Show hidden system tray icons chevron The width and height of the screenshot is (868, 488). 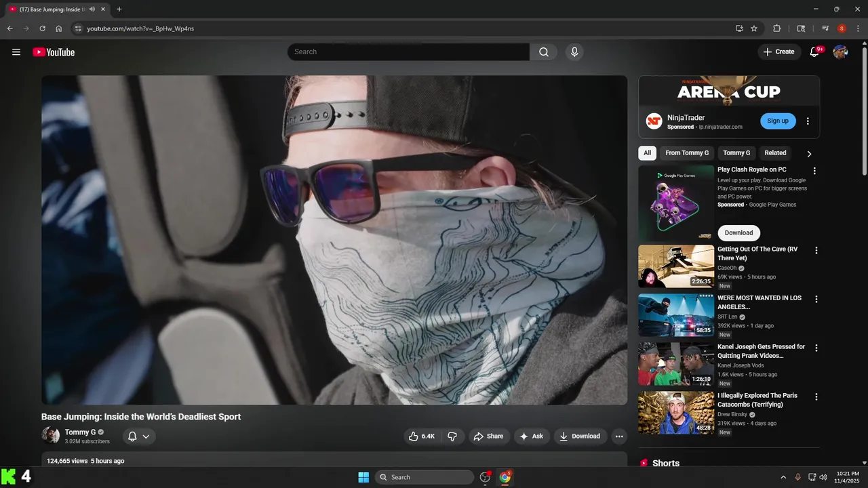tap(783, 477)
